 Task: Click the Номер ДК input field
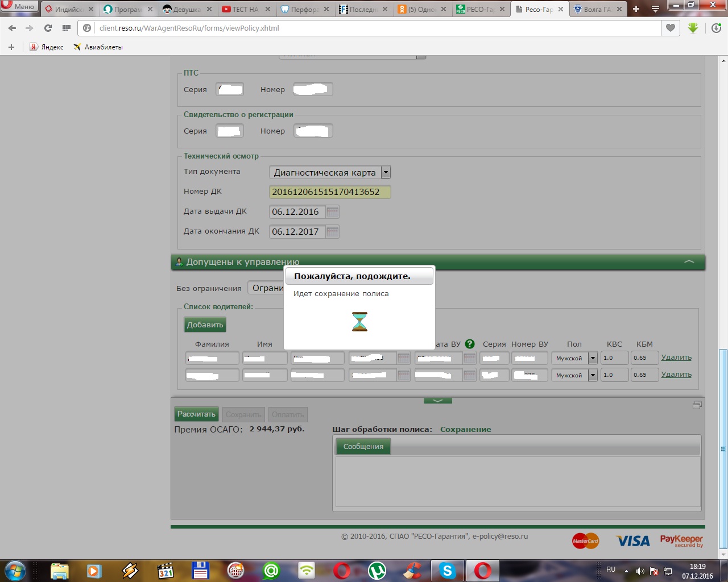[329, 192]
